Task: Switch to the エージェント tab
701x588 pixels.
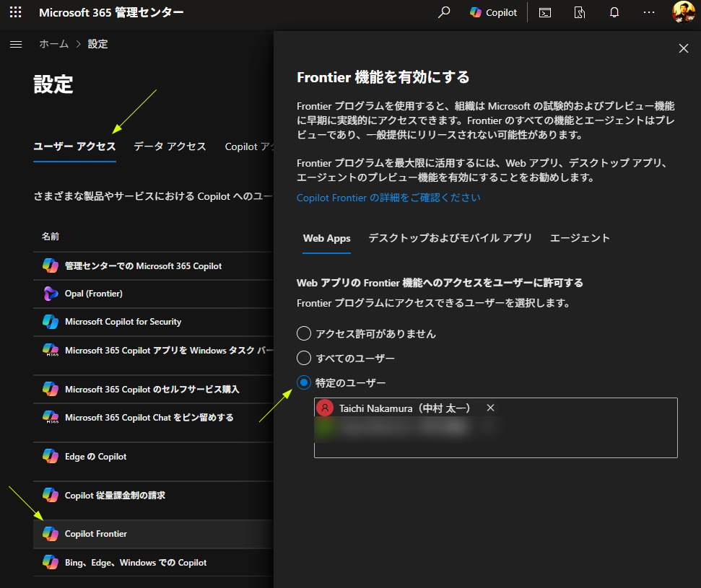Action: (580, 238)
